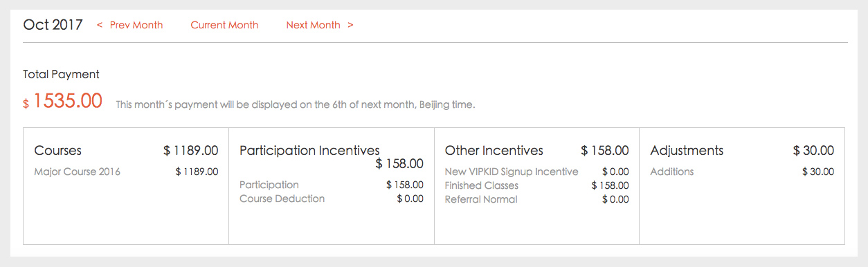Click the Total Payment label
The height and width of the screenshot is (267, 868).
tap(61, 74)
